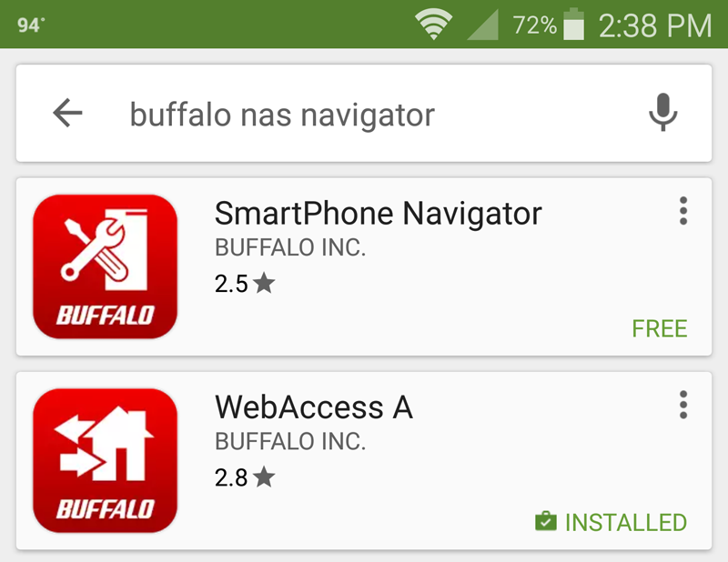Viewport: 728px width, 562px height.
Task: Open overflow menu for SmartPhone Navigator
Action: tap(683, 211)
